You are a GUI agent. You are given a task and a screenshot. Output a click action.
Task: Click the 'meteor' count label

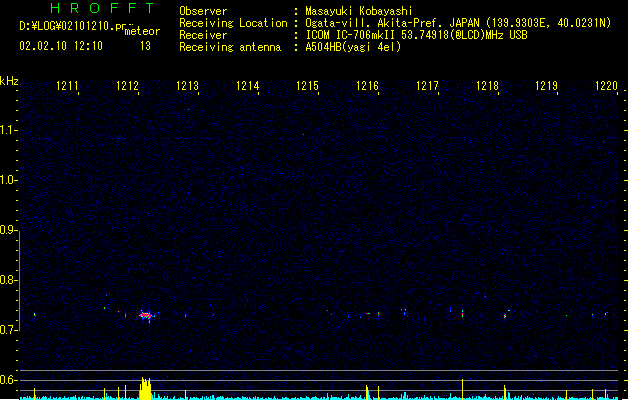click(x=142, y=31)
